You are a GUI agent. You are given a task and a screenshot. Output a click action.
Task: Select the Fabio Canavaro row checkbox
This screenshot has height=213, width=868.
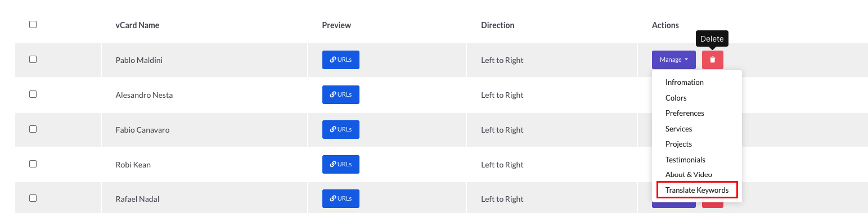33,129
